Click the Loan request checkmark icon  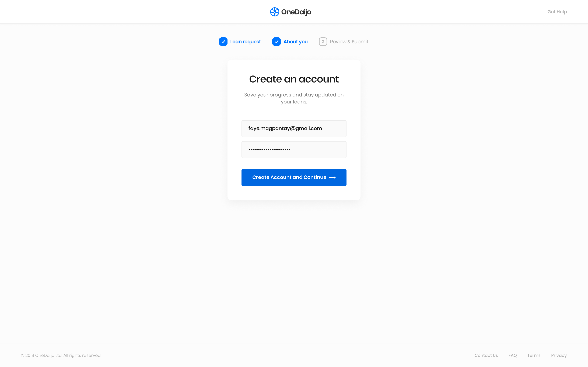[x=223, y=42]
